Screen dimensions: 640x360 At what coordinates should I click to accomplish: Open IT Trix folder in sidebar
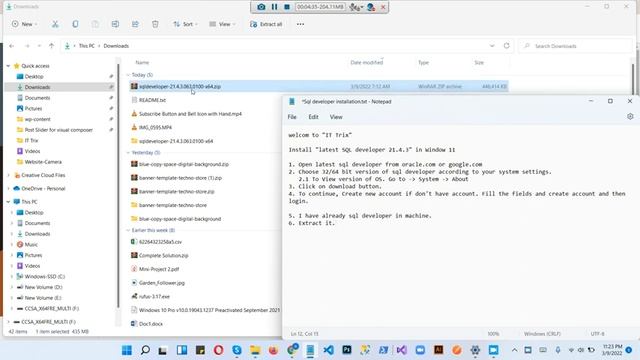[31, 140]
